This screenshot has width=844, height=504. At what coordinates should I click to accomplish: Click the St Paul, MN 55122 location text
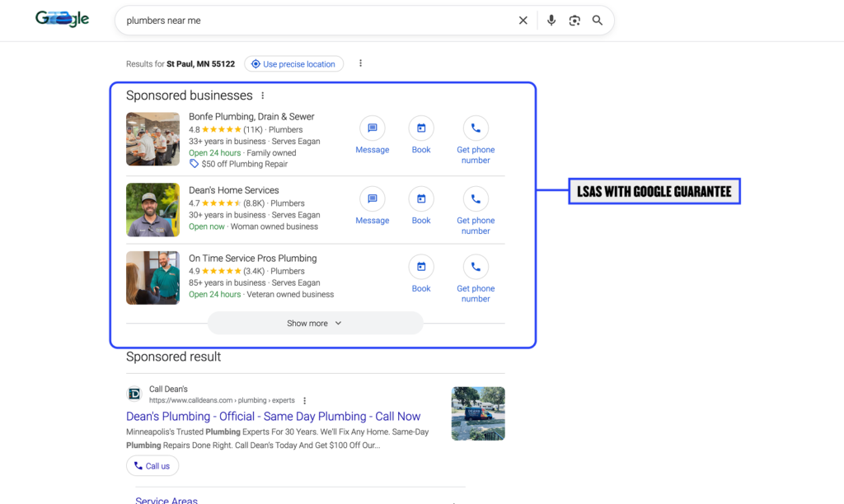pos(201,64)
